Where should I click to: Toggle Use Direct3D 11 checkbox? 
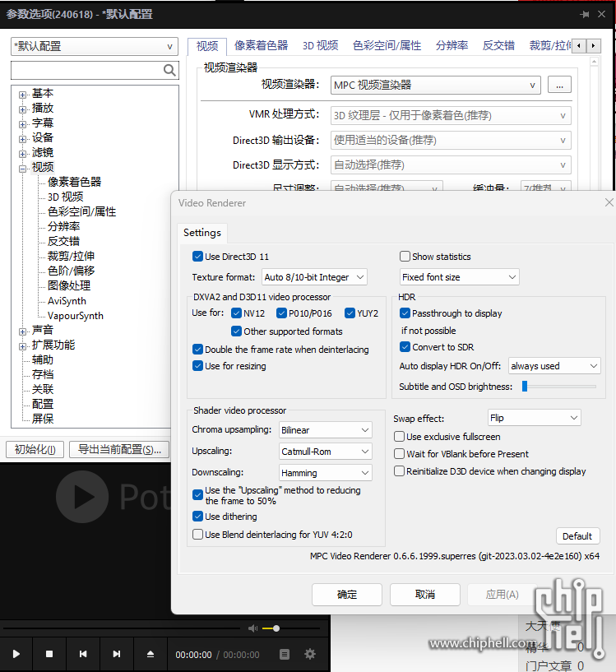click(x=197, y=257)
